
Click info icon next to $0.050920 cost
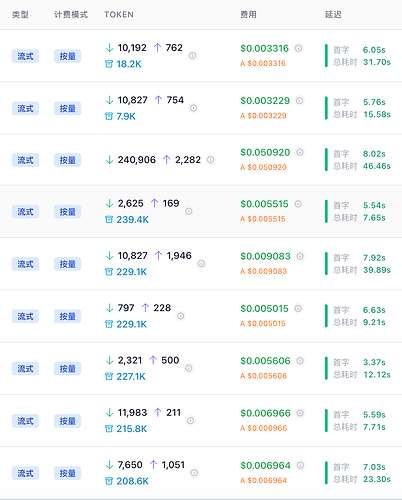tap(300, 152)
